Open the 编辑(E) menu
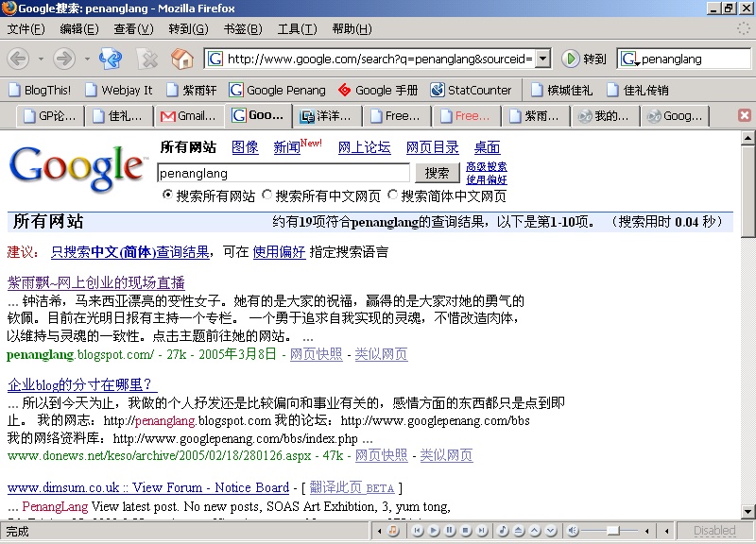 (79, 29)
